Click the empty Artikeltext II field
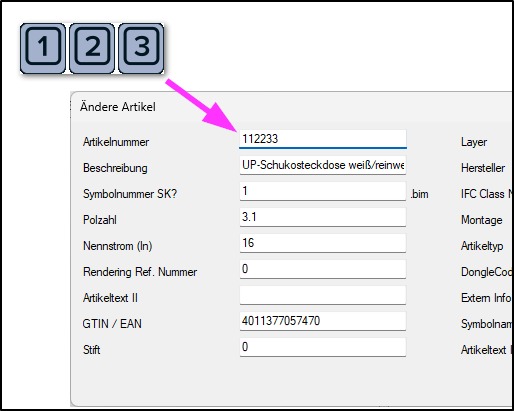This screenshot has width=514, height=411. pos(323,295)
